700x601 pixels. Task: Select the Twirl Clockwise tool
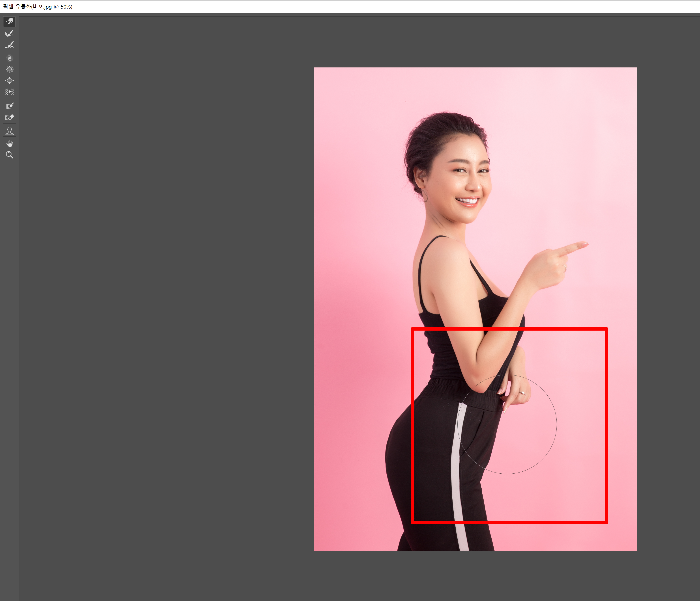click(9, 58)
